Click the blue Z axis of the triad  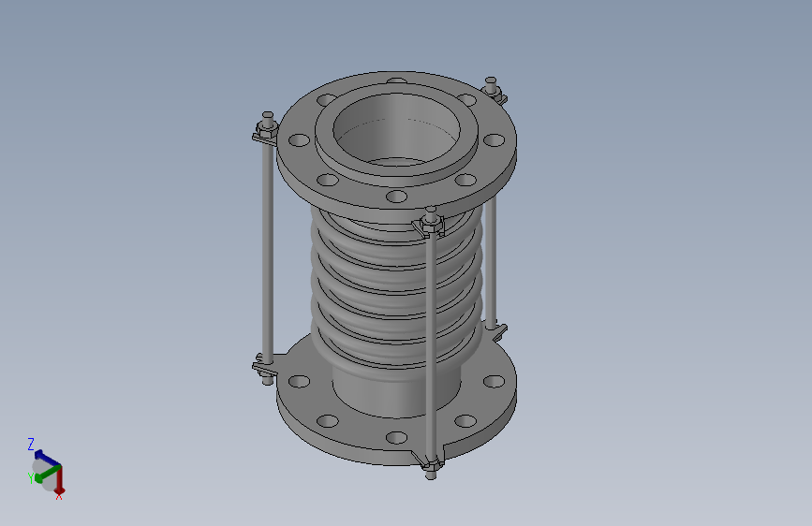coord(46,458)
